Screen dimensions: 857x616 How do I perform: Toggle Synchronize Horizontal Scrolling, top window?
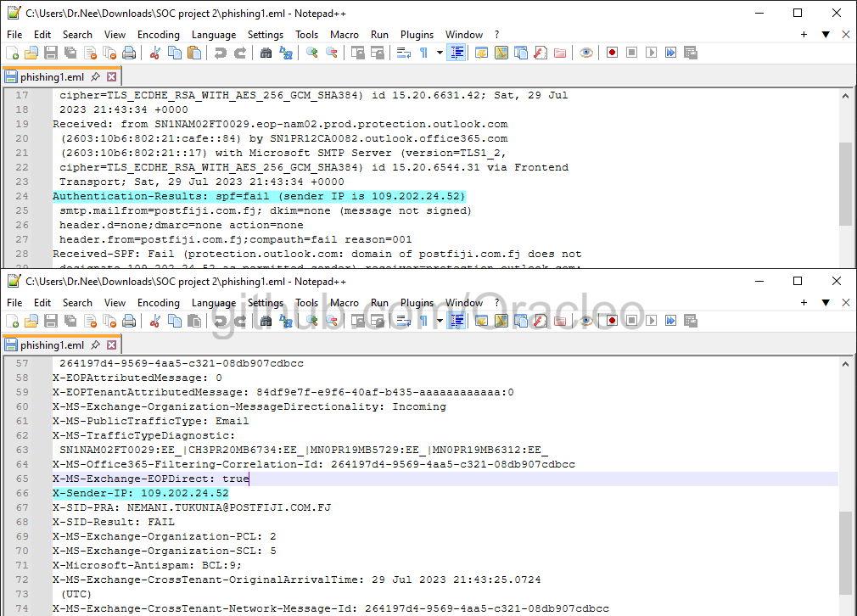[378, 53]
